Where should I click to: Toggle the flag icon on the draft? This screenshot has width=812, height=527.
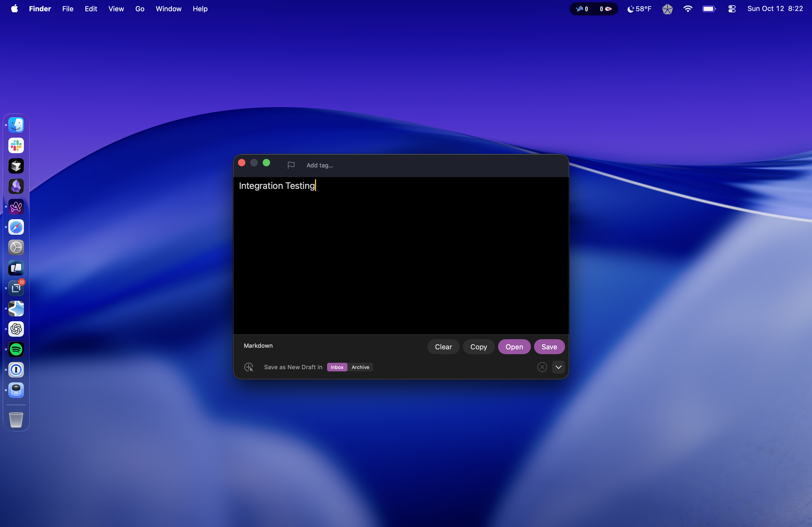pos(291,165)
